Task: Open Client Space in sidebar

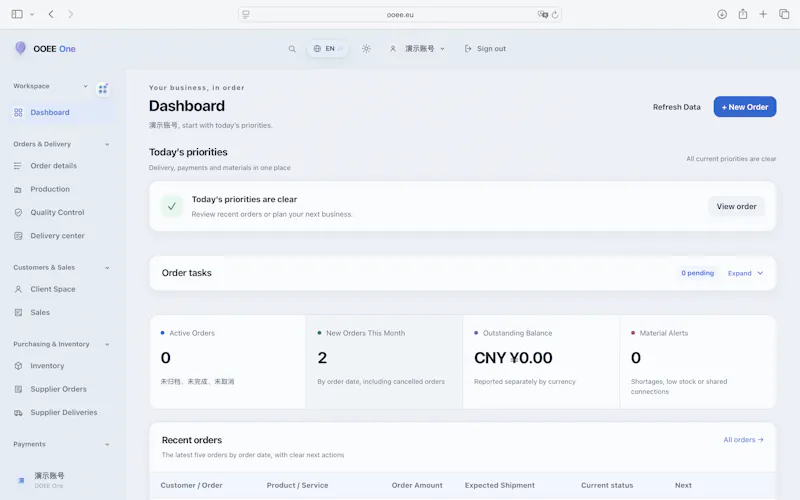Action: pos(53,289)
